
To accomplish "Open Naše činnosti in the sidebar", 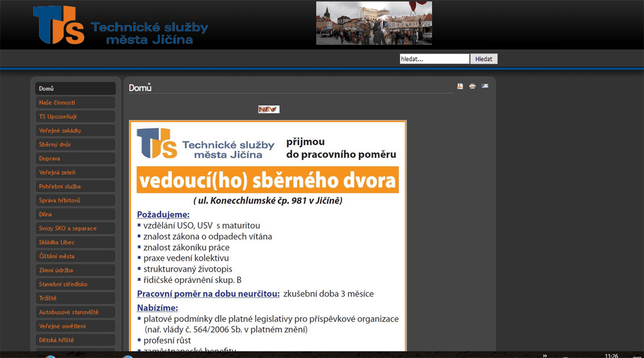I will click(75, 103).
